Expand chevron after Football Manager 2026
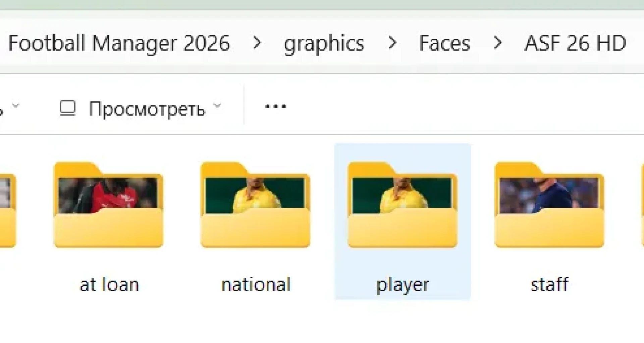The width and height of the screenshot is (644, 343). tap(257, 43)
